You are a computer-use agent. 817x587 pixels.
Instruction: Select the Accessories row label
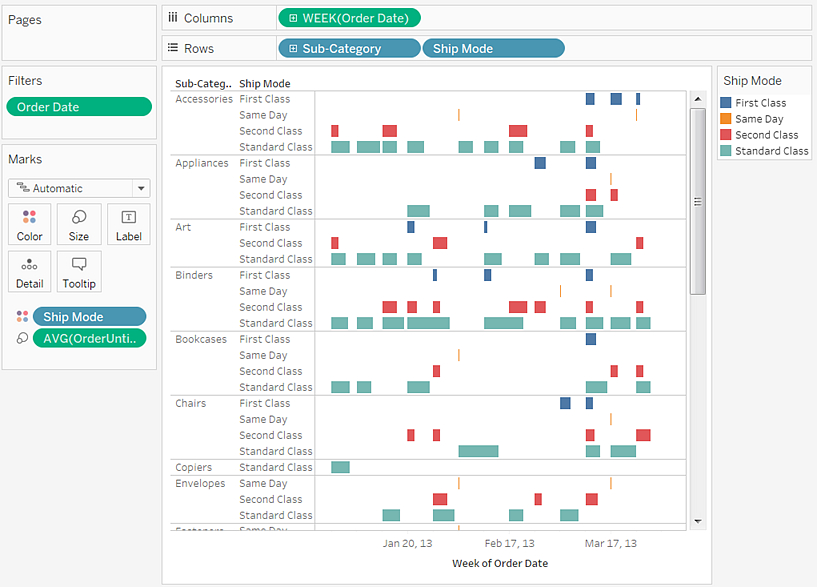204,99
